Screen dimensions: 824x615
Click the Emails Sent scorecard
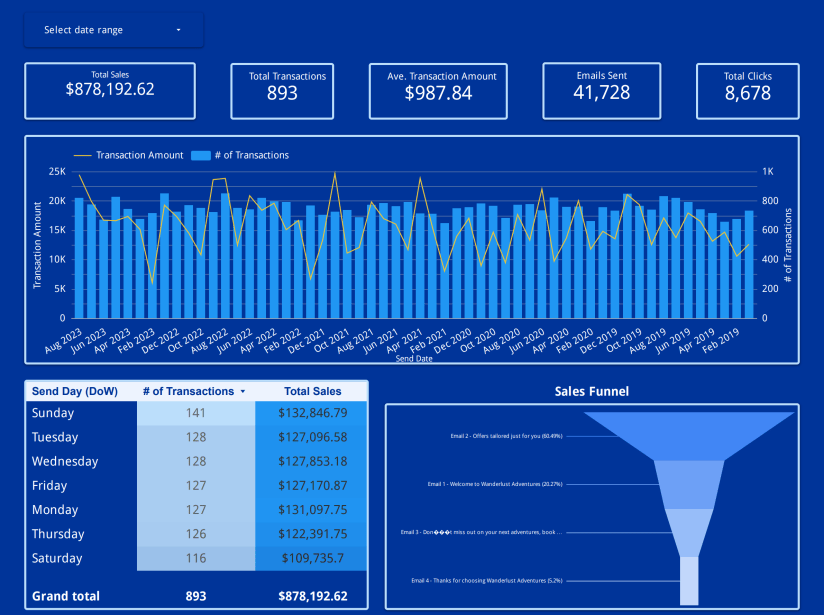(x=601, y=90)
